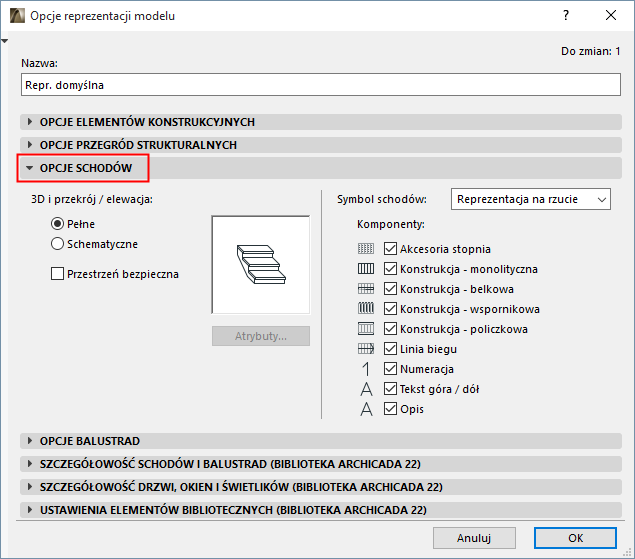This screenshot has width=635, height=559.
Task: Toggle Konstrukcja - belkowa checkbox
Action: [x=390, y=289]
